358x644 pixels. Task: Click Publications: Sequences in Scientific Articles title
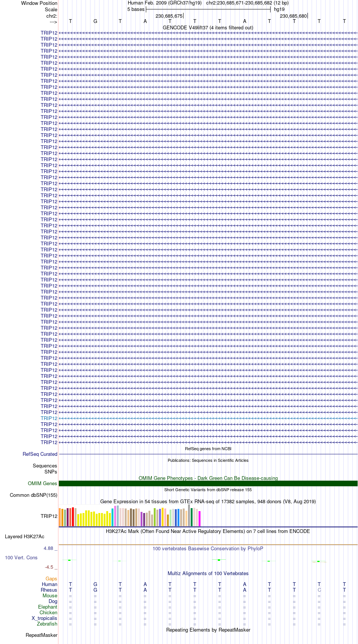click(208, 460)
